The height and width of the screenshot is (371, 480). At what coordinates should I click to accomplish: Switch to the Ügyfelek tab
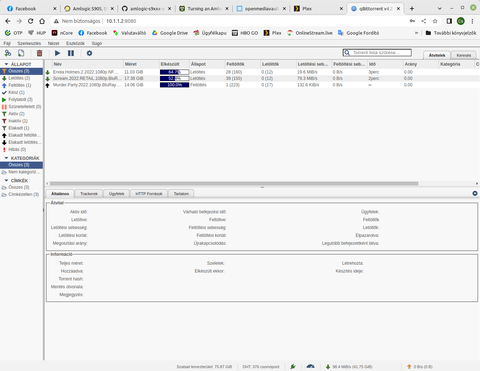point(116,194)
